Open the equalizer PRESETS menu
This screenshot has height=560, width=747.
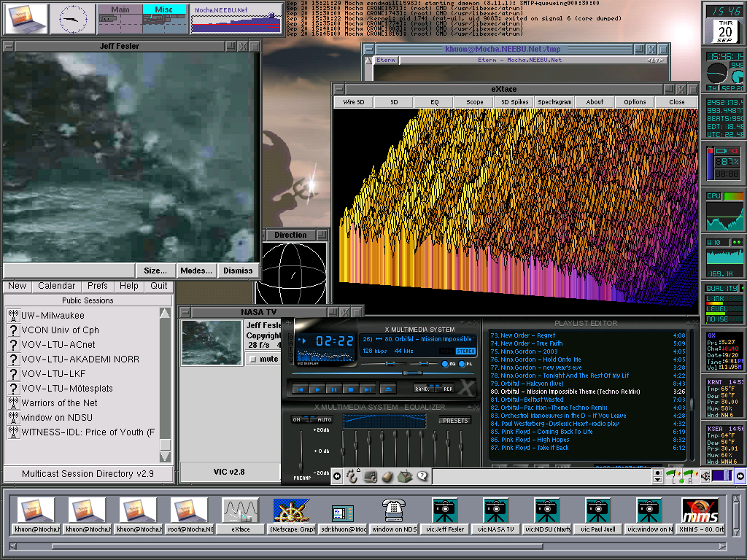coord(455,421)
